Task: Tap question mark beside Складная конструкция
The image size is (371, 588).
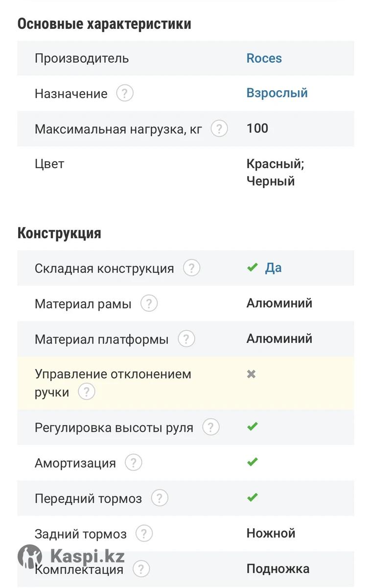Action: 192,268
